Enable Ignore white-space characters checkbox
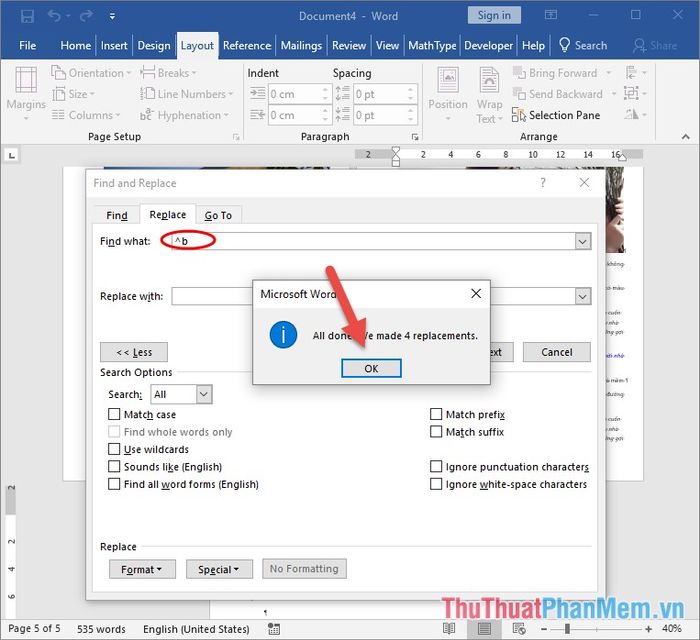This screenshot has width=700, height=640. pyautogui.click(x=436, y=484)
